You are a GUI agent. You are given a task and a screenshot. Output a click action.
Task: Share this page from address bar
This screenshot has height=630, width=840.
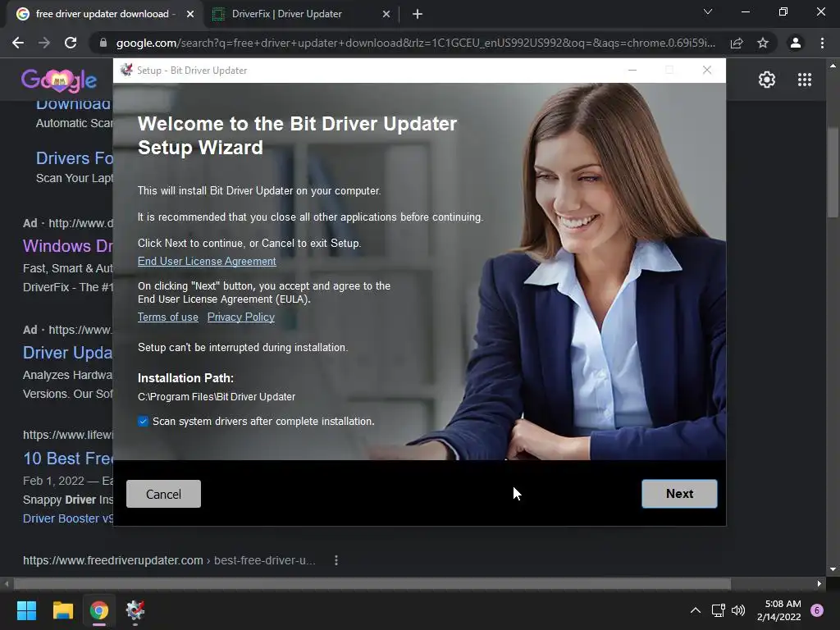click(x=737, y=43)
